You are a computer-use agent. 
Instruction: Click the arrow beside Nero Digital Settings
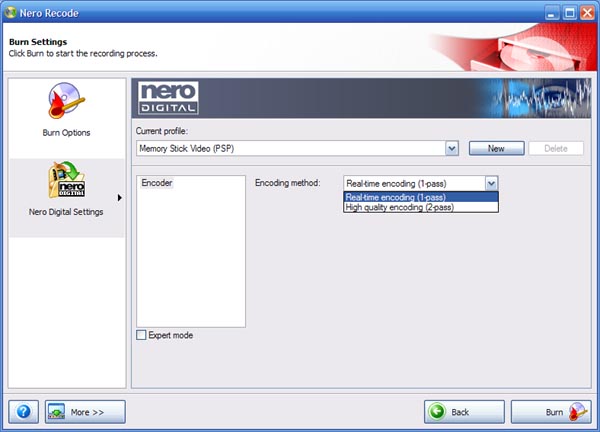pyautogui.click(x=120, y=197)
